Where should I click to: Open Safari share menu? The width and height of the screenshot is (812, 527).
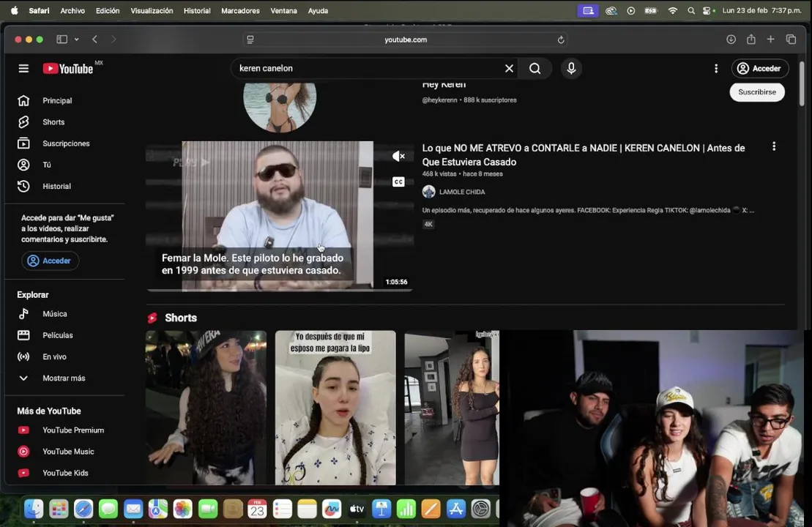751,39
